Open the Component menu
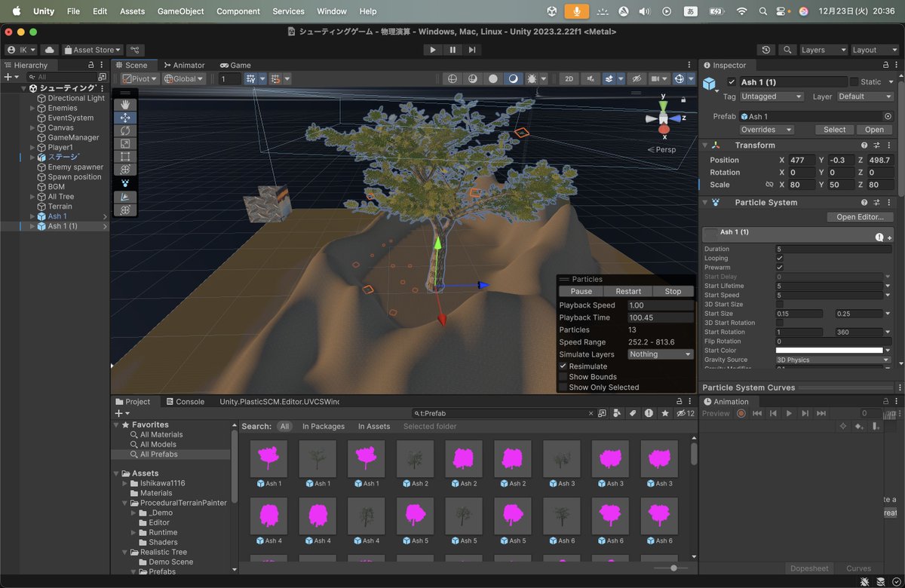 coord(238,11)
